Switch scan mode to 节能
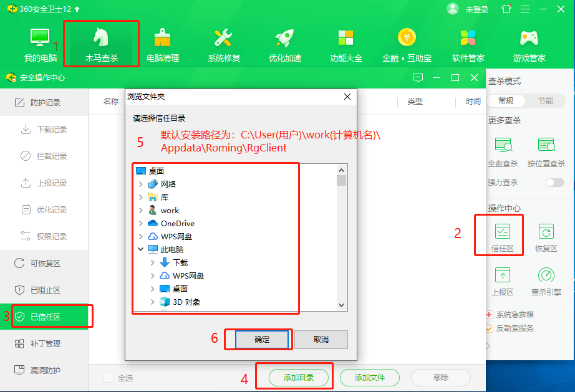 pos(545,101)
